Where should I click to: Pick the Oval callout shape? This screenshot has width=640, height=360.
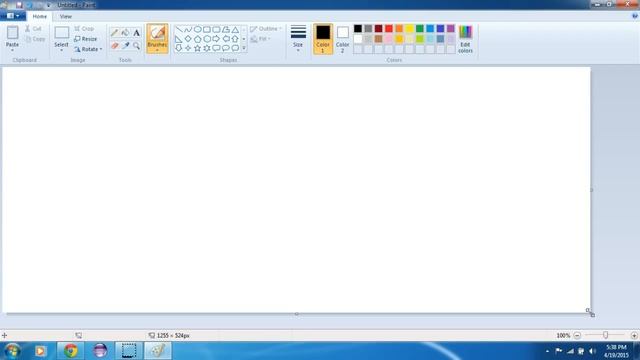point(226,48)
